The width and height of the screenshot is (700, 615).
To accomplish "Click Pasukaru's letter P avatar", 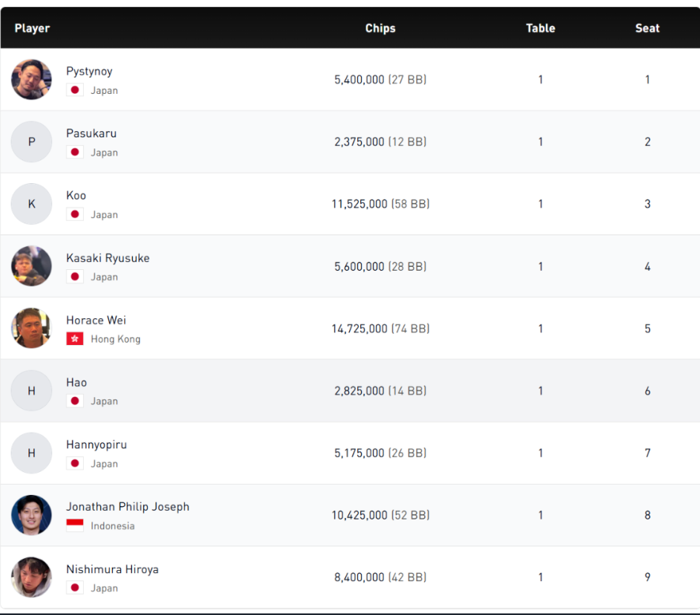I will 32,142.
